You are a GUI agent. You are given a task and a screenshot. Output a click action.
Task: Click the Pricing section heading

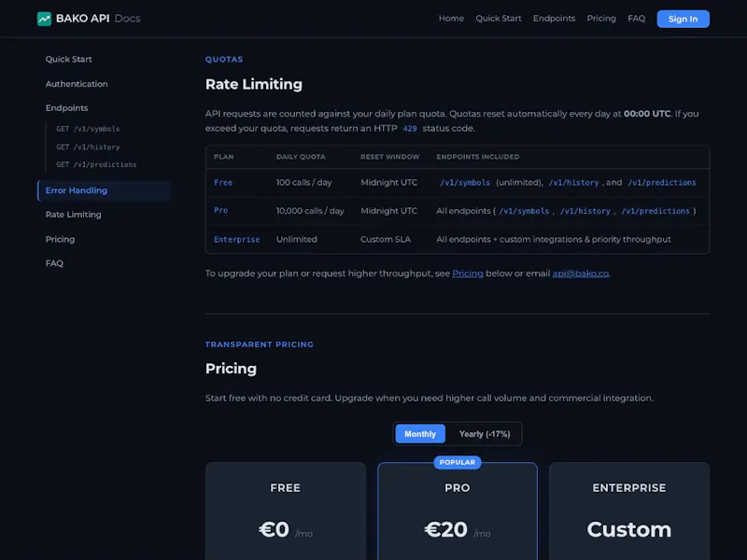[x=231, y=369]
